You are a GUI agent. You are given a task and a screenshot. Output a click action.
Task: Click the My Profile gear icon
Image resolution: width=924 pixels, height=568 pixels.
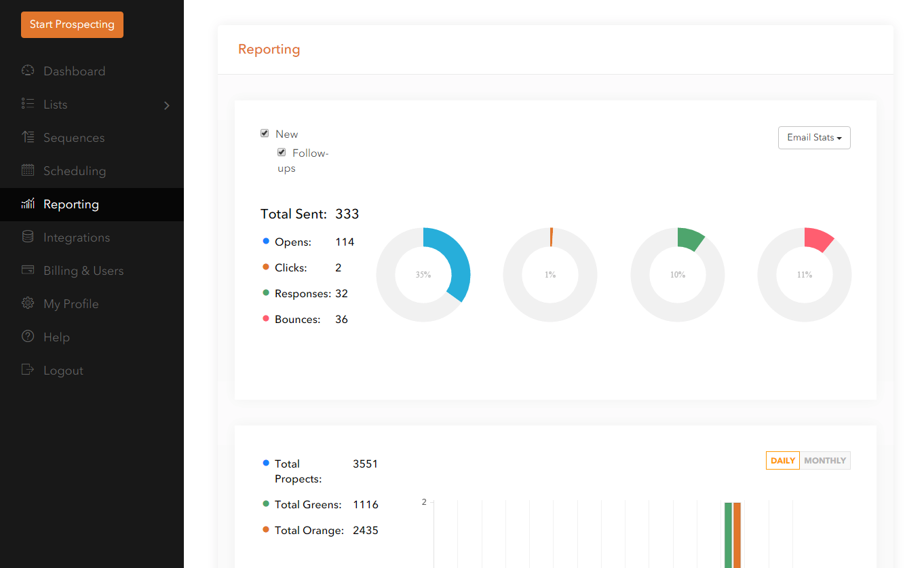tap(28, 303)
